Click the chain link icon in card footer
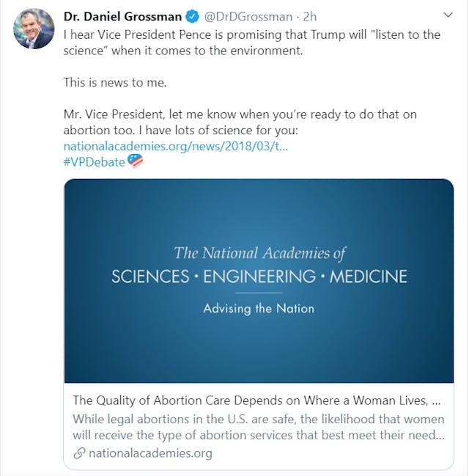This screenshot has width=469, height=476. coord(79,453)
